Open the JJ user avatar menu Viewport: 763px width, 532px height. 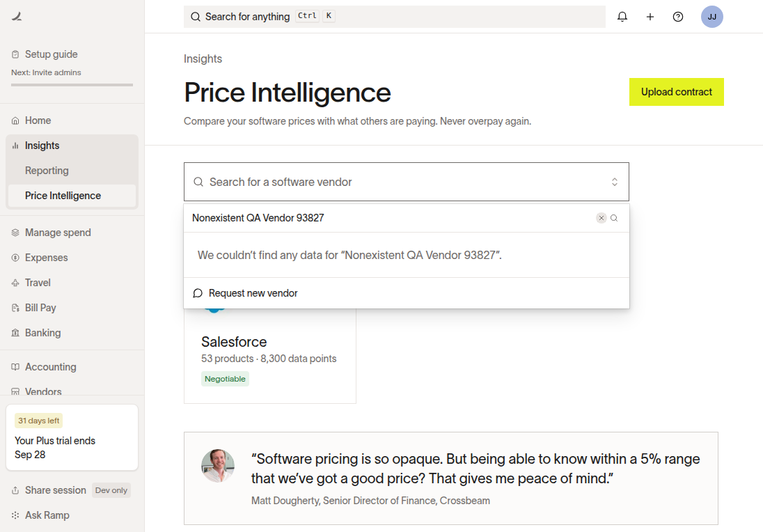711,17
